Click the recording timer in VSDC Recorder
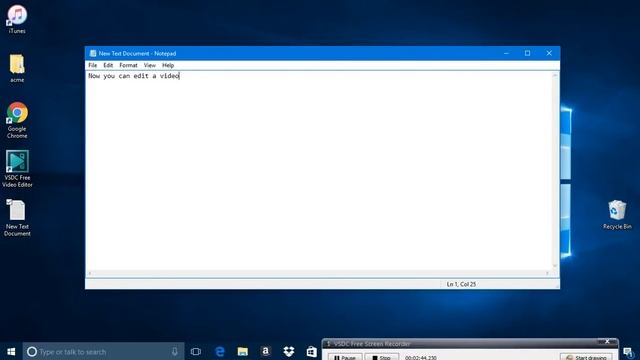 pos(420,358)
